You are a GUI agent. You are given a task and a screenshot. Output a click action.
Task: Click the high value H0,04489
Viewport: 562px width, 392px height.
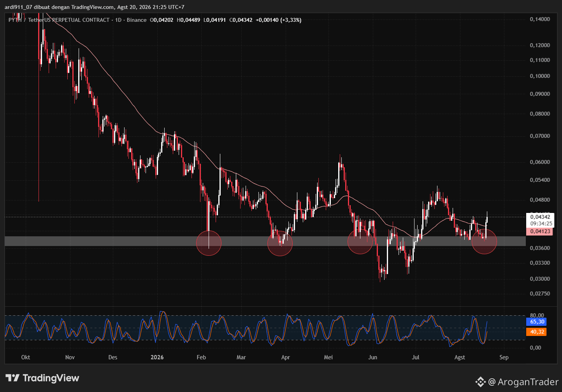pyautogui.click(x=188, y=20)
